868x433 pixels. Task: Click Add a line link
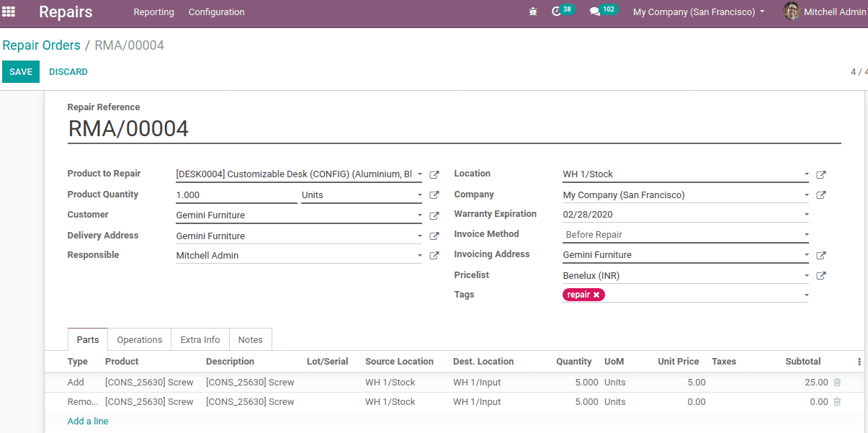pyautogui.click(x=88, y=421)
